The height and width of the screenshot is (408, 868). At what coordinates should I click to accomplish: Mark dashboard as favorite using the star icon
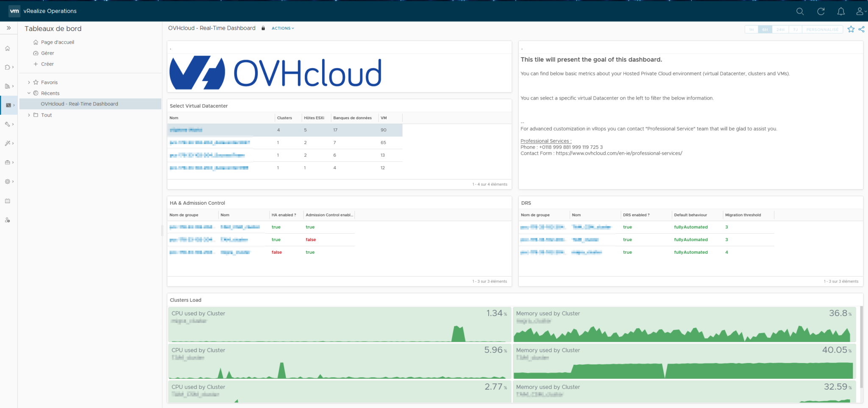click(851, 29)
